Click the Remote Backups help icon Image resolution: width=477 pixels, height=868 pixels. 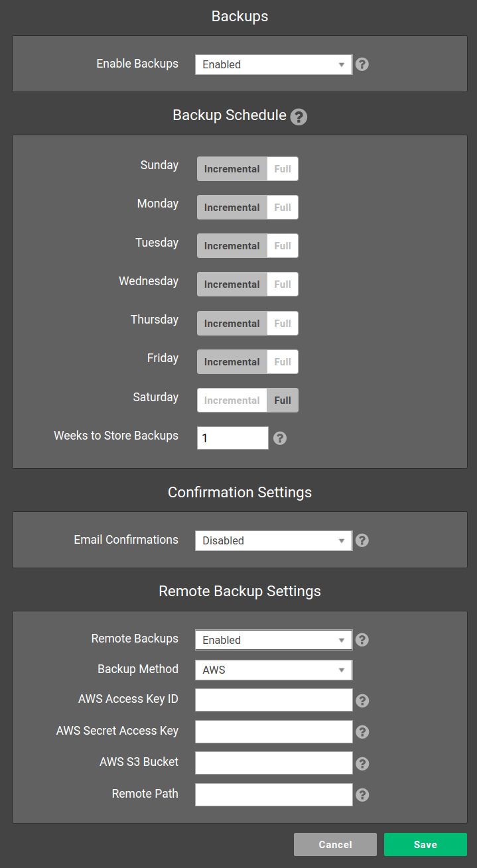362,640
